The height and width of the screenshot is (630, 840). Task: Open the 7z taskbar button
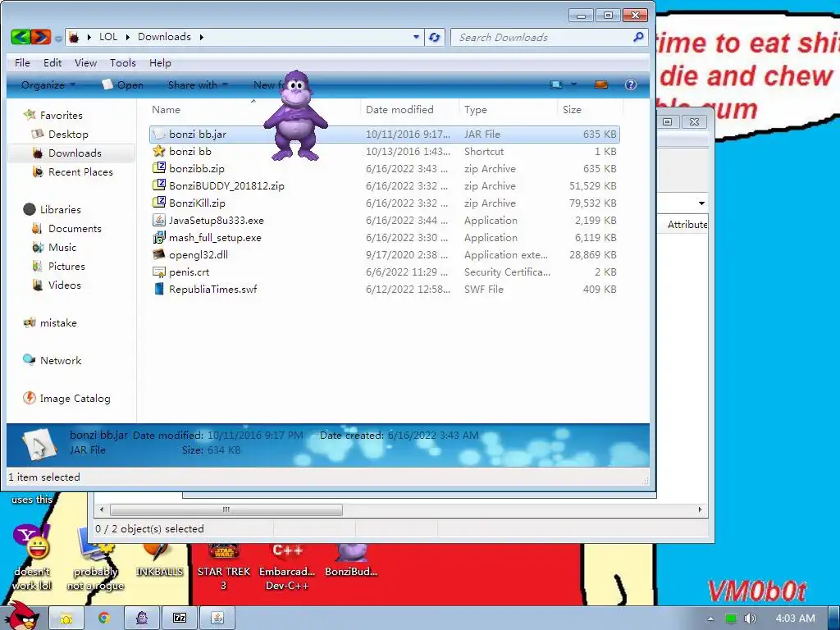(180, 619)
